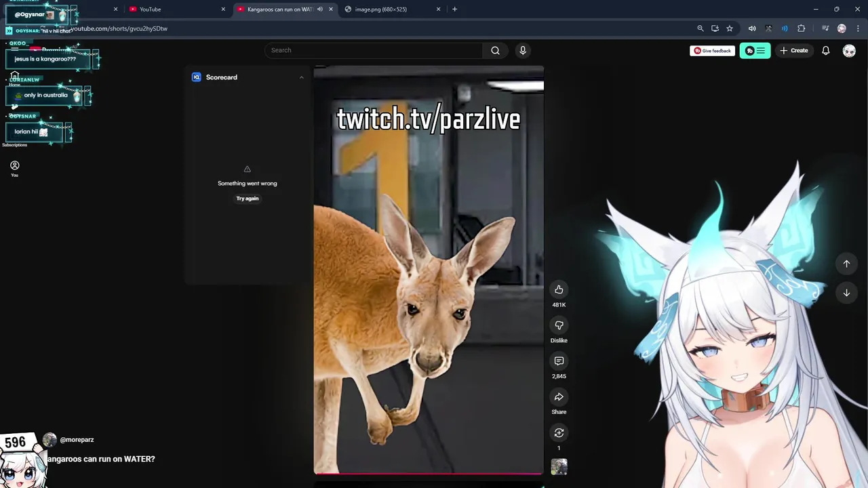Open the You section in sidebar
Image resolution: width=868 pixels, height=488 pixels.
click(x=14, y=169)
